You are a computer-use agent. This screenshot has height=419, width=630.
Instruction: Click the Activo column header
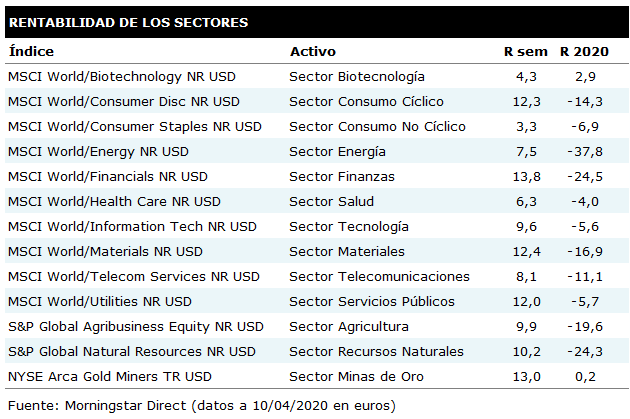(312, 51)
